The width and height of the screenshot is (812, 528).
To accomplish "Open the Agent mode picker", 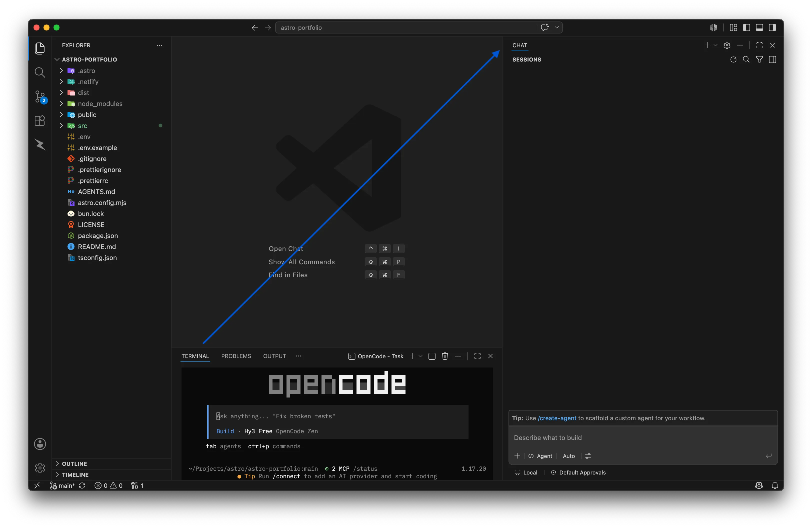I will click(540, 456).
